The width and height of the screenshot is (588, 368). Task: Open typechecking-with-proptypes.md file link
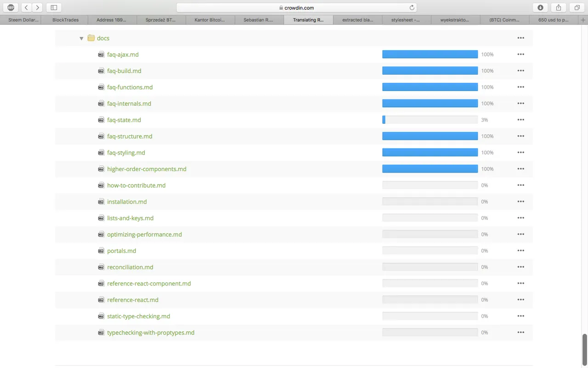pos(151,332)
